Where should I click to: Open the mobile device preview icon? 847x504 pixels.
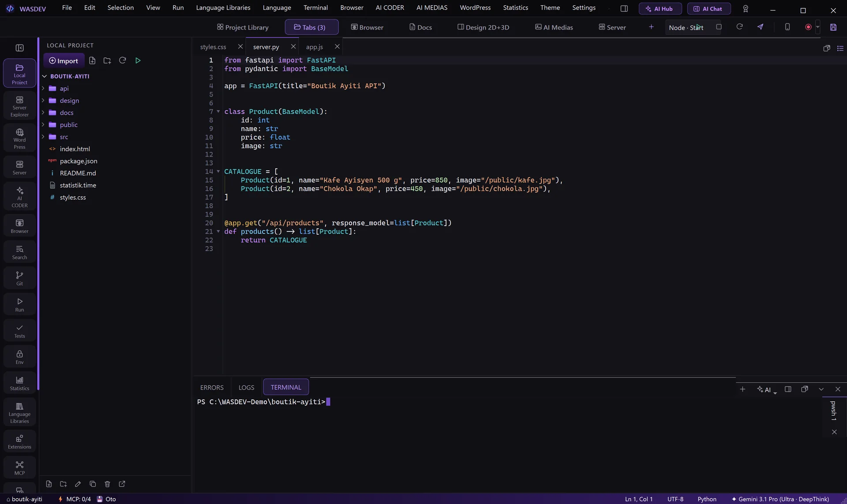[787, 27]
